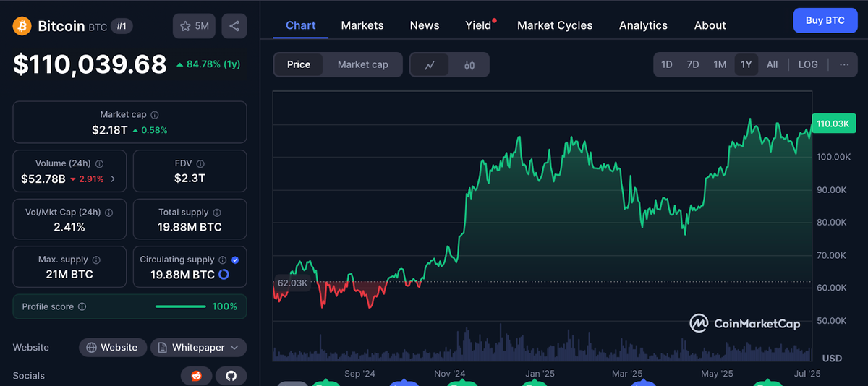The width and height of the screenshot is (868, 386).
Task: Add Bitcoin to watchlist with star button
Action: [x=194, y=26]
